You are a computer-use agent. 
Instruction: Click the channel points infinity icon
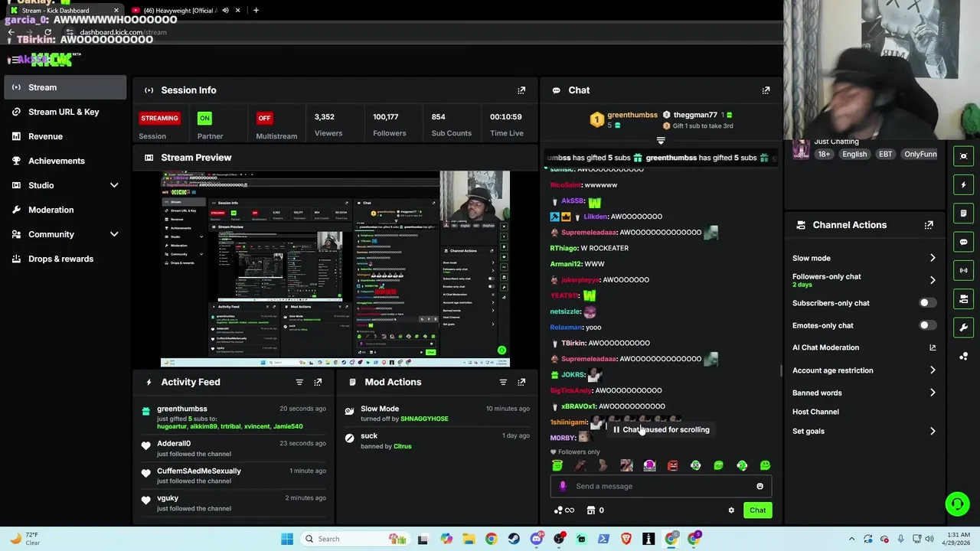coord(563,510)
